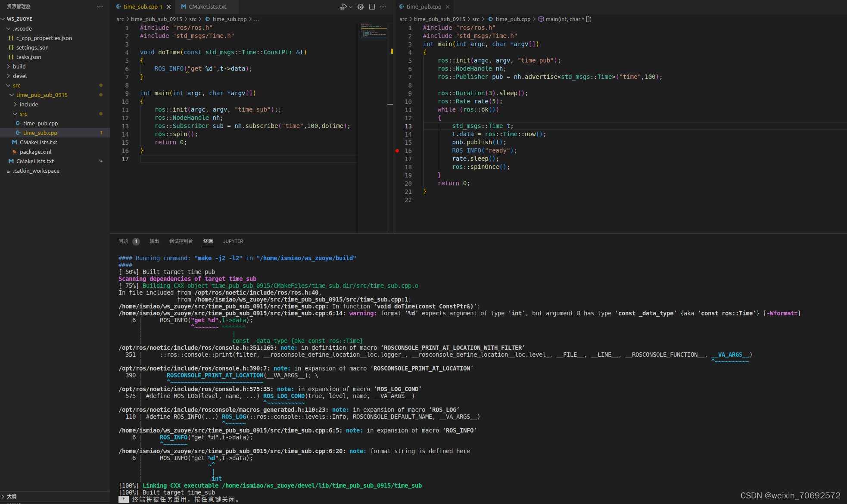Toggle the breakpoint on line 16

coord(397,151)
